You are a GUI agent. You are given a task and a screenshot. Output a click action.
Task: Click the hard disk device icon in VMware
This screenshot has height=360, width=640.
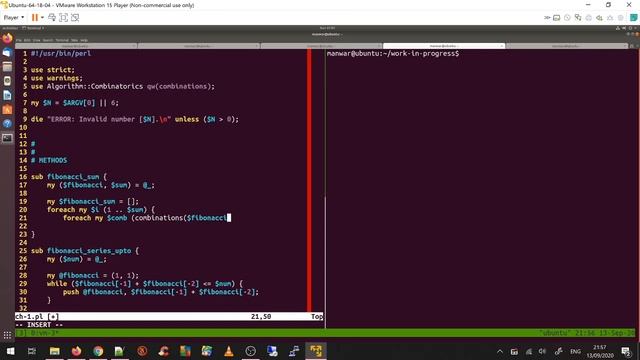pyautogui.click(x=557, y=18)
